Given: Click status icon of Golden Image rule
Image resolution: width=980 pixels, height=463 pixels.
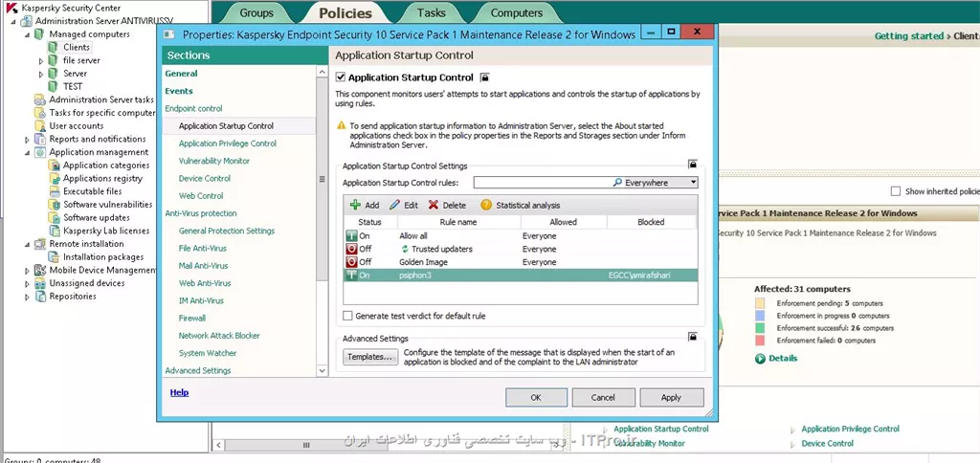Looking at the screenshot, I should [x=350, y=262].
